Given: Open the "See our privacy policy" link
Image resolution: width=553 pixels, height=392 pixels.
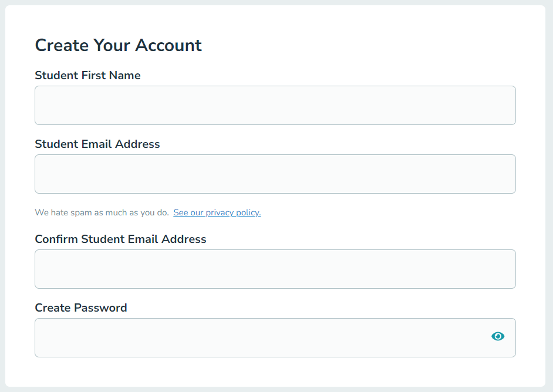Looking at the screenshot, I should (217, 212).
